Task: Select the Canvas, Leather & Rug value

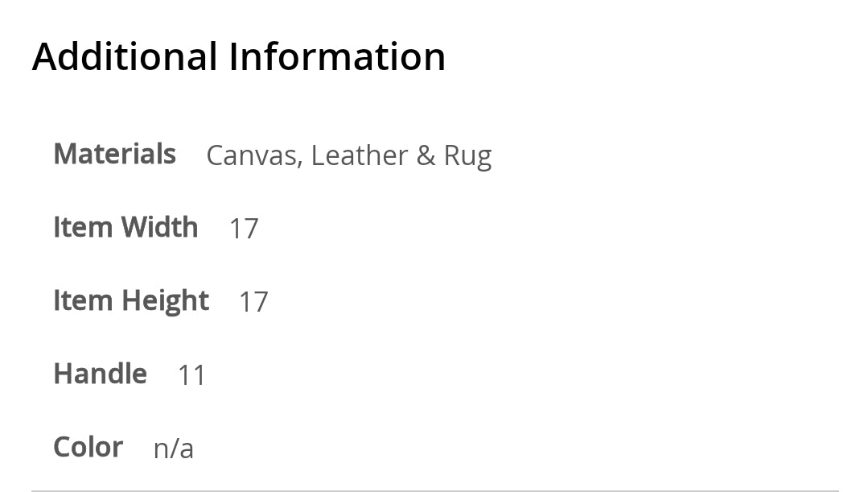Action: point(348,155)
